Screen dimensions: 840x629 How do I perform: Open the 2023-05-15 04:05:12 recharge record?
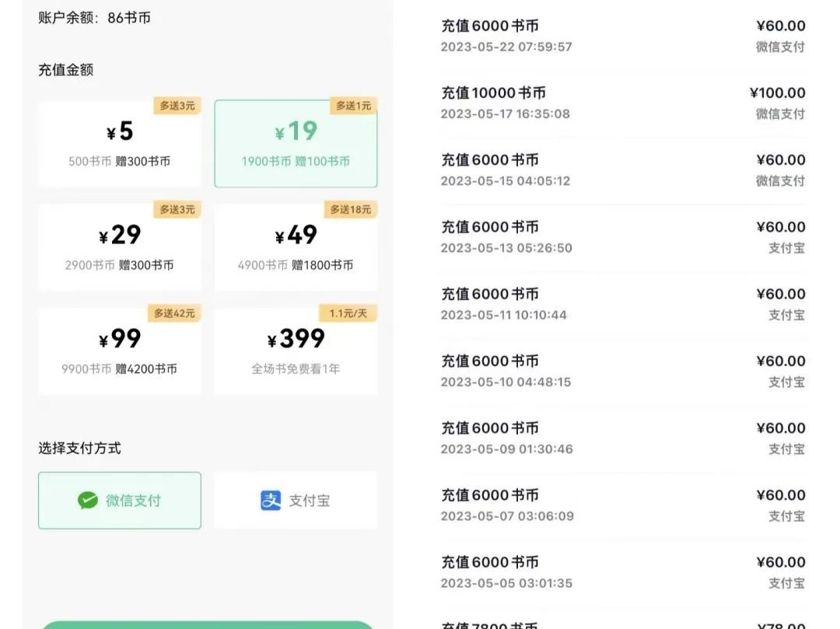click(x=622, y=169)
